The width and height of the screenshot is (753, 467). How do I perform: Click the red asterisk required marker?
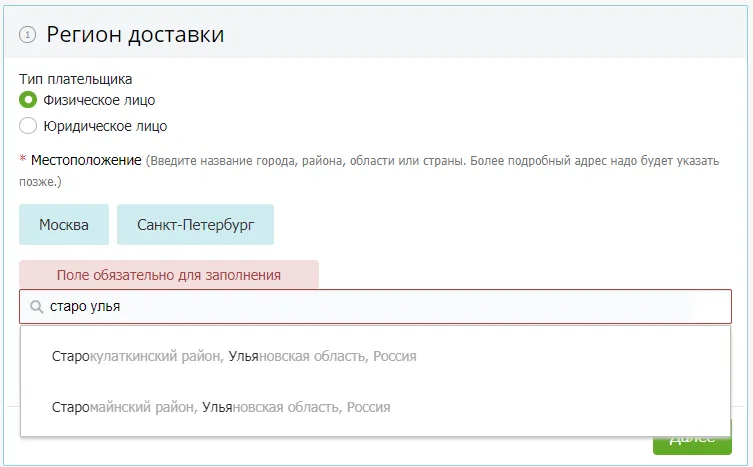(x=23, y=160)
